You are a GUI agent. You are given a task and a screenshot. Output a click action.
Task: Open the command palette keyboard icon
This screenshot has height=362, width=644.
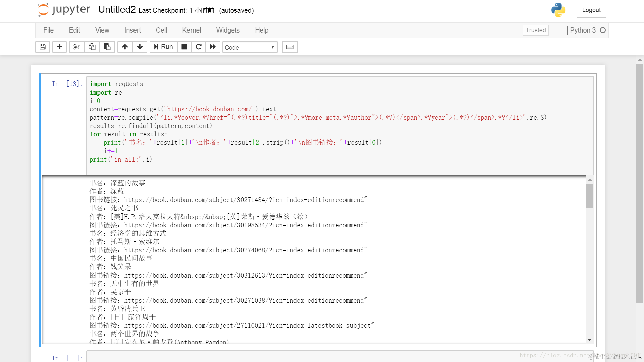tap(290, 47)
